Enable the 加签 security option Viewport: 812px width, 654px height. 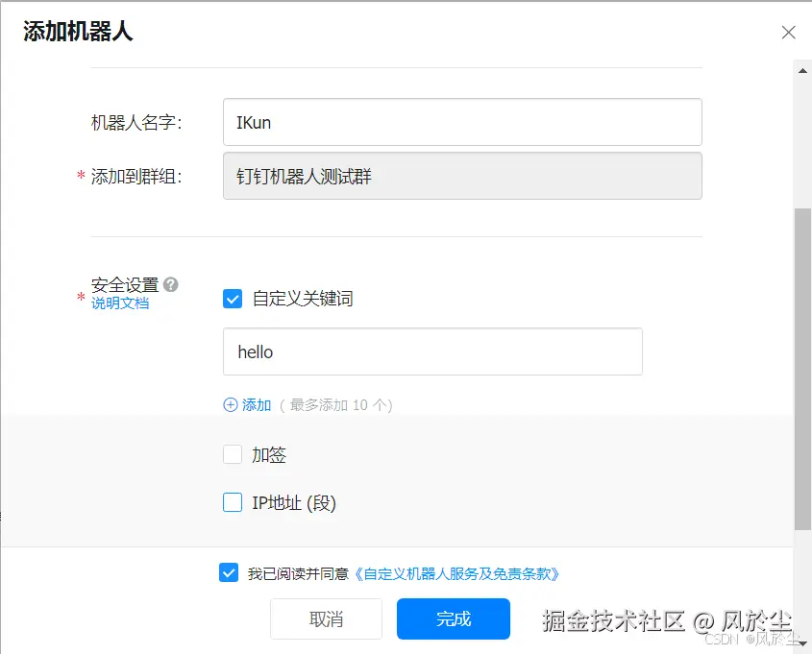click(231, 455)
